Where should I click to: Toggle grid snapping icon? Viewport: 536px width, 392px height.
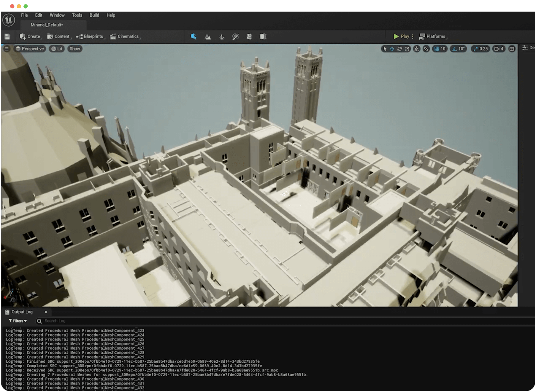[x=437, y=49]
